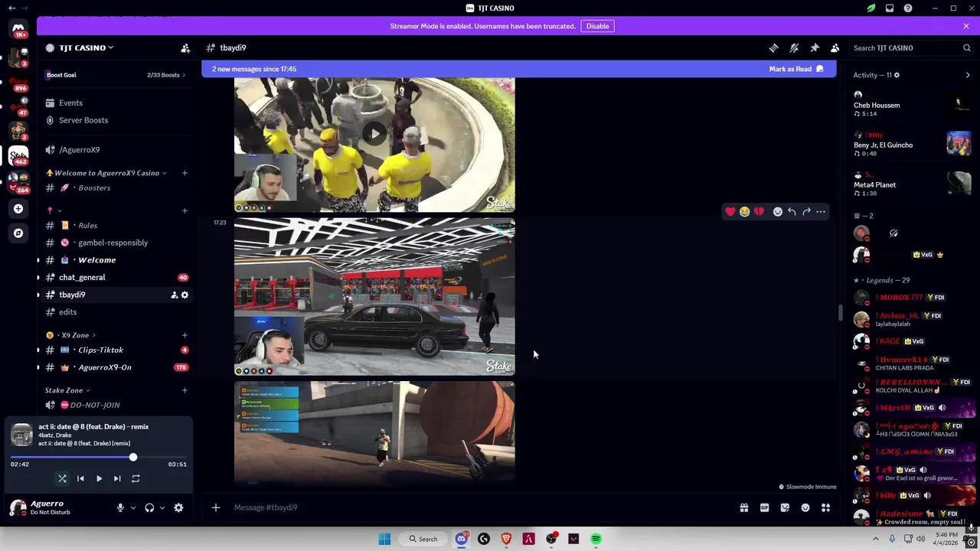Viewport: 980px width, 551px height.
Task: Collapse Welcome to AguerroX9 Casino category
Action: click(x=106, y=173)
